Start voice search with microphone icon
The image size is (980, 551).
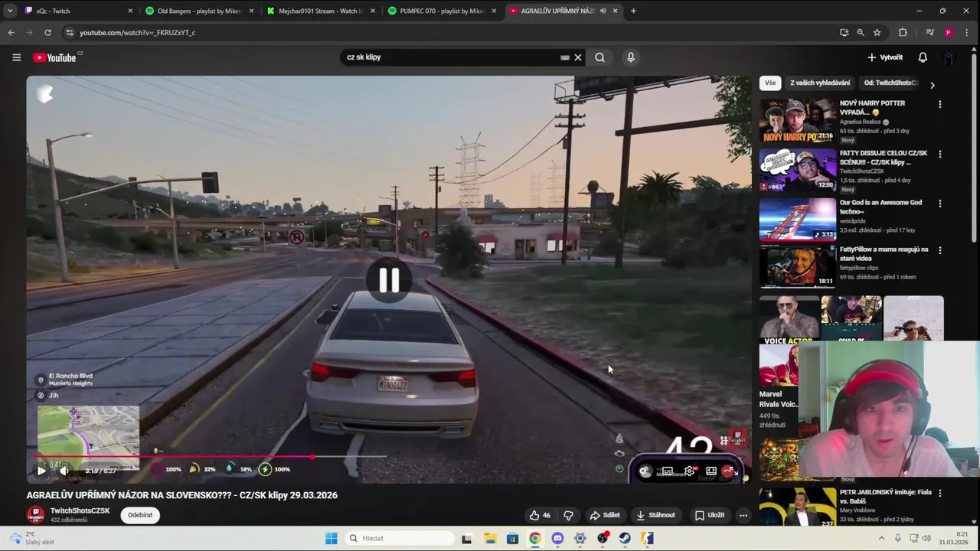click(631, 57)
